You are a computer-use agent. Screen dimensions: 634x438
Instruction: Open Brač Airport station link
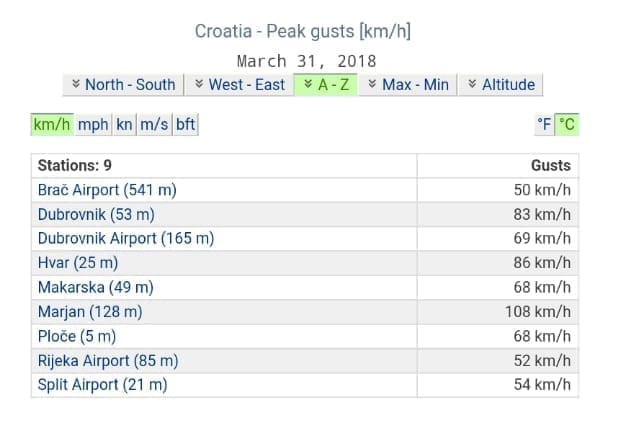click(107, 189)
